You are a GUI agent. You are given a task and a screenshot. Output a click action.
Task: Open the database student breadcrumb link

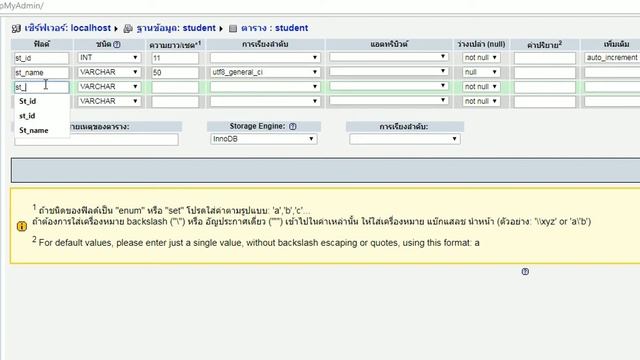pyautogui.click(x=176, y=28)
